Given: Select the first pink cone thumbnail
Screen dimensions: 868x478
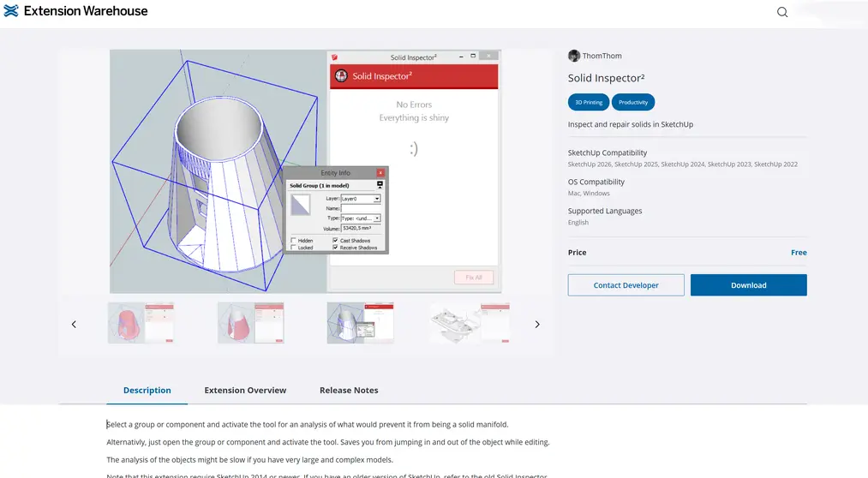Looking at the screenshot, I should pos(141,323).
